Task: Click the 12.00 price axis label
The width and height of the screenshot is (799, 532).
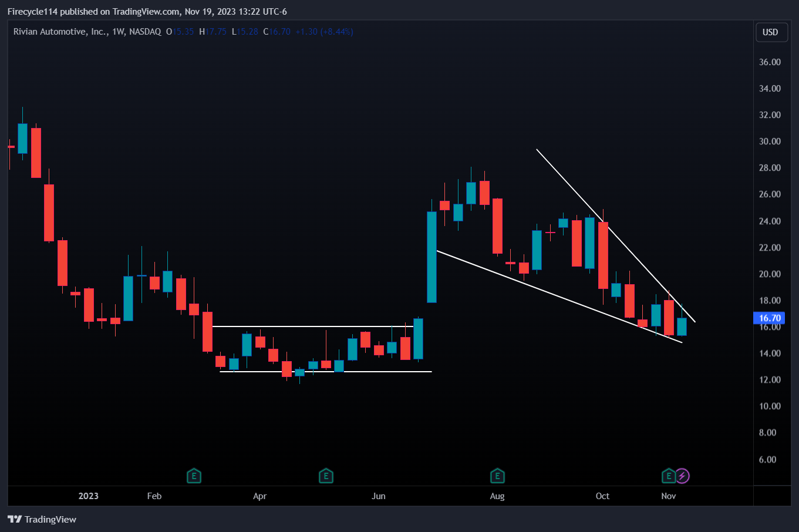Action: tap(770, 380)
